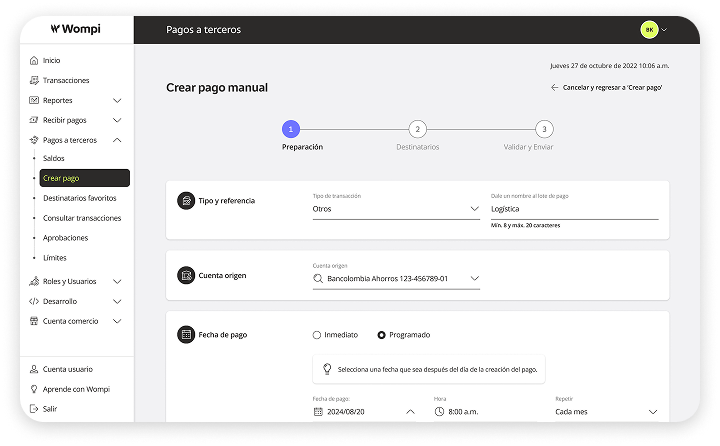The height and width of the screenshot is (446, 720).
Task: Click the Aprende con Wompi lightbulb icon
Action: pyautogui.click(x=35, y=389)
